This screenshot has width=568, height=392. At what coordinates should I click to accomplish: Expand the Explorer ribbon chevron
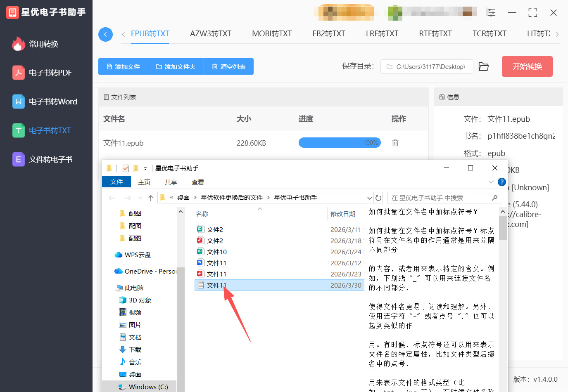click(491, 182)
